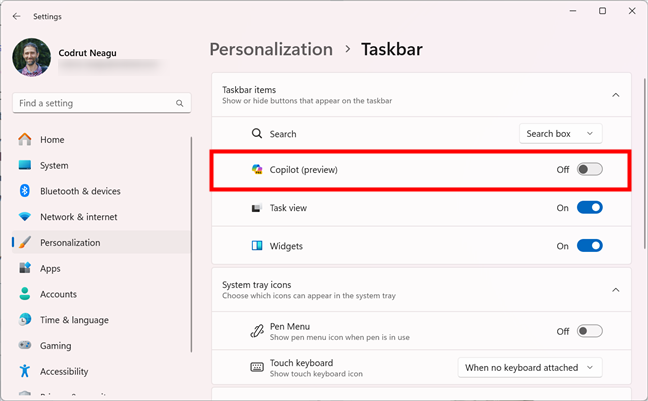Screen dimensions: 648x401
Task: Open the Touch keyboard dropdown
Action: 530,368
